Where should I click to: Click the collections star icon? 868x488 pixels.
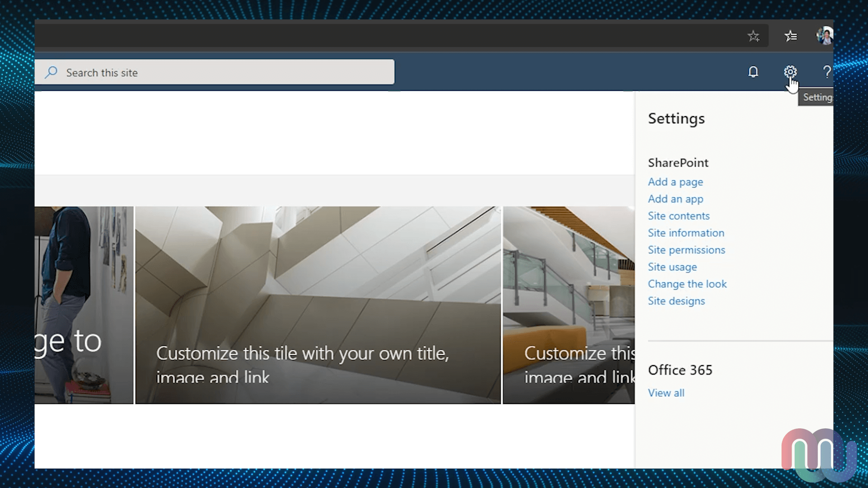[791, 36]
